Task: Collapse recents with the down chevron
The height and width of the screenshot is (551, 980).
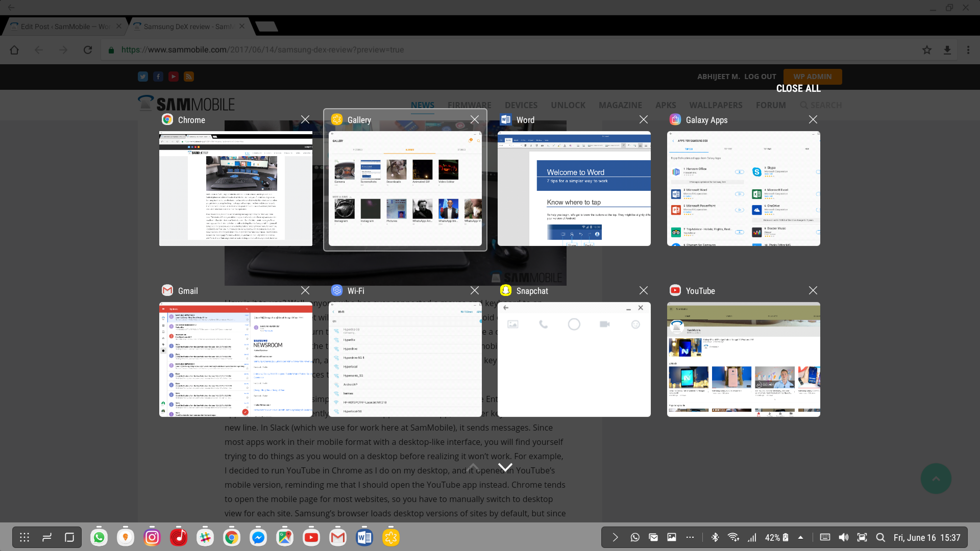Action: point(505,467)
